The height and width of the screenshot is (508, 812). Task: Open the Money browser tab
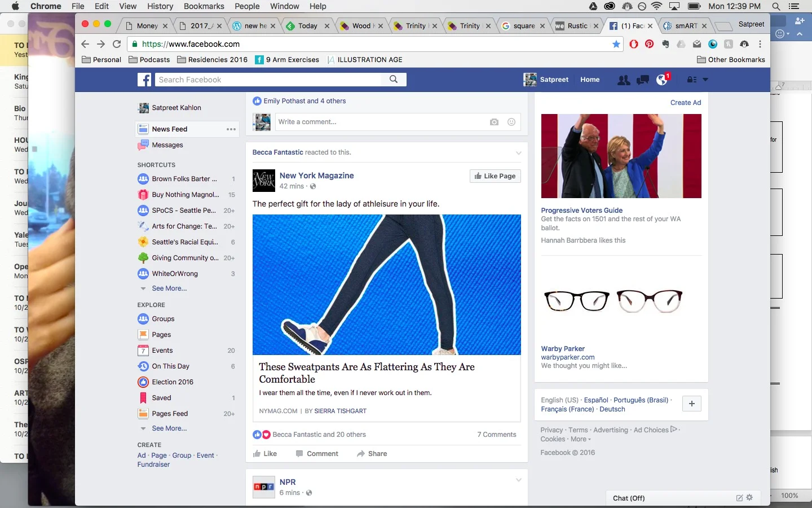[147, 26]
